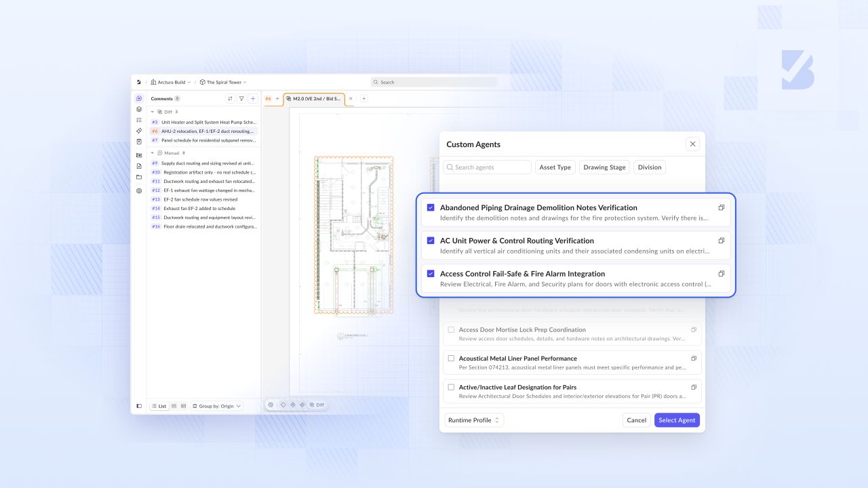Open details of Access Control Fail-Safe agent
868x488 pixels.
click(722, 274)
